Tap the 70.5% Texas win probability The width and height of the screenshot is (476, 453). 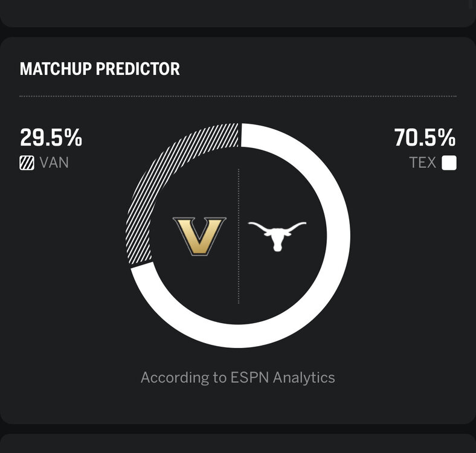[x=425, y=138]
